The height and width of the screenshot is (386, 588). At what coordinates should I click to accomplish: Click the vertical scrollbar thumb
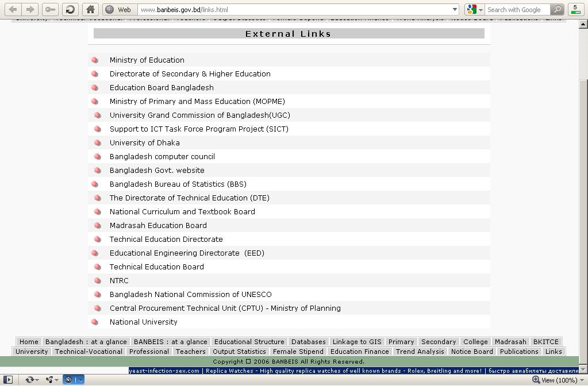tap(583, 221)
